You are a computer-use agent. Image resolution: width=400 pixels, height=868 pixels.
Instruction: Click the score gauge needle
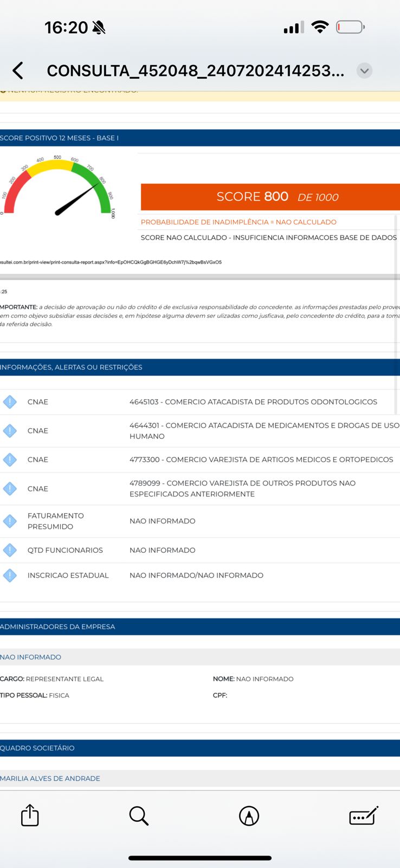[x=76, y=199]
